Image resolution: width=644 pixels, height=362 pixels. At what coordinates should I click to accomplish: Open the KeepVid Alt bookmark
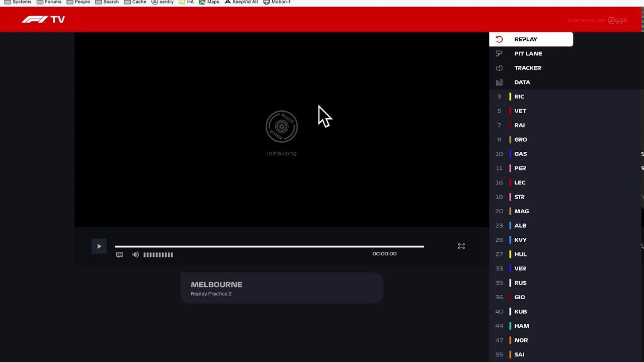coord(242,2)
